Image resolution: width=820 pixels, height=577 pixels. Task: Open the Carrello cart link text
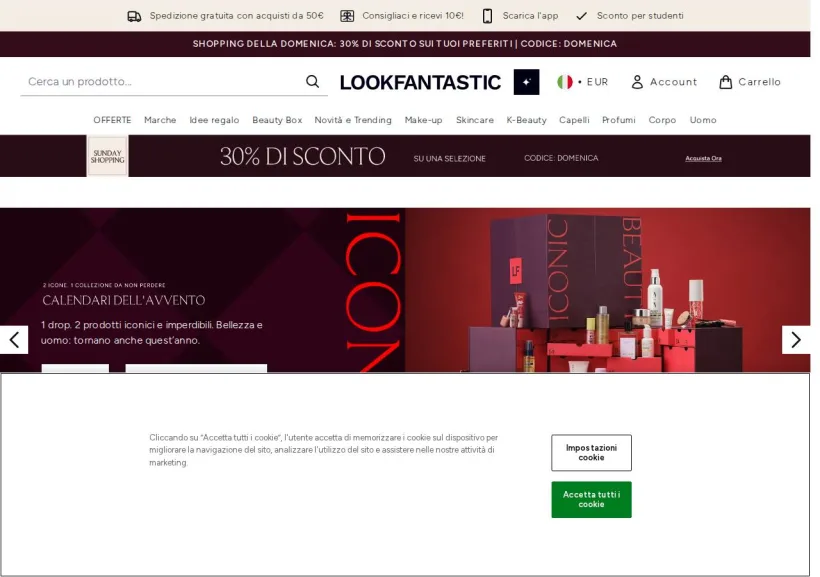(759, 82)
